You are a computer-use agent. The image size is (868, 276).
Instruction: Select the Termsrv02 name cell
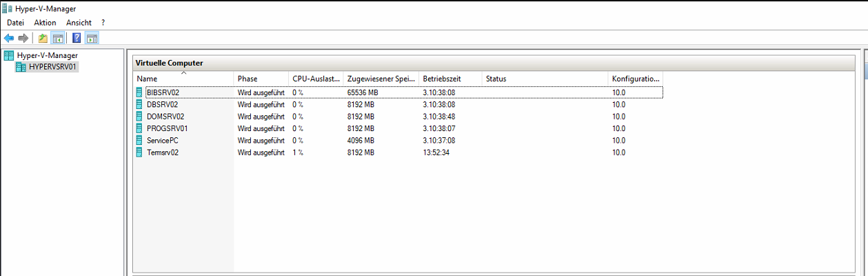pyautogui.click(x=163, y=152)
